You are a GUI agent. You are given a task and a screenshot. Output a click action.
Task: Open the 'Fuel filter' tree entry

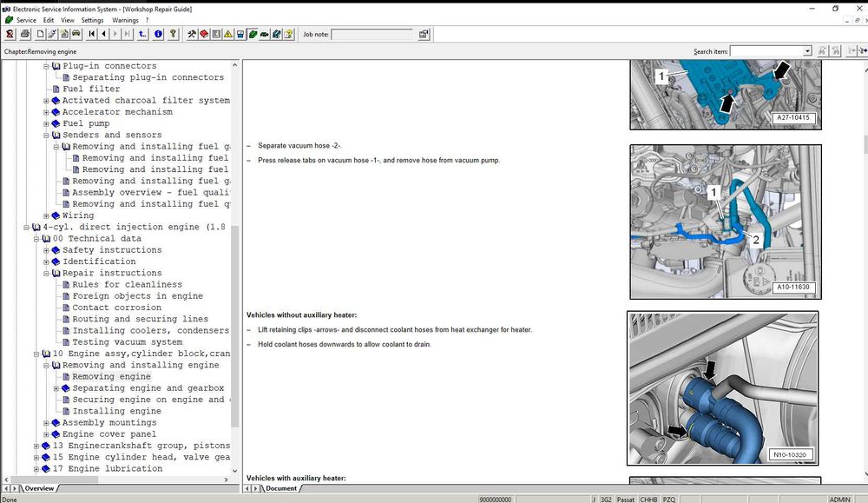tap(91, 89)
